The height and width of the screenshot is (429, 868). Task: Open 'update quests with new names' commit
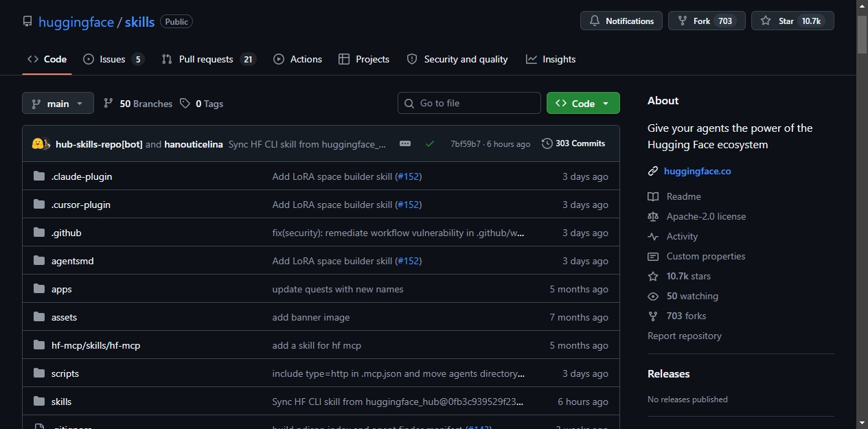(x=338, y=289)
